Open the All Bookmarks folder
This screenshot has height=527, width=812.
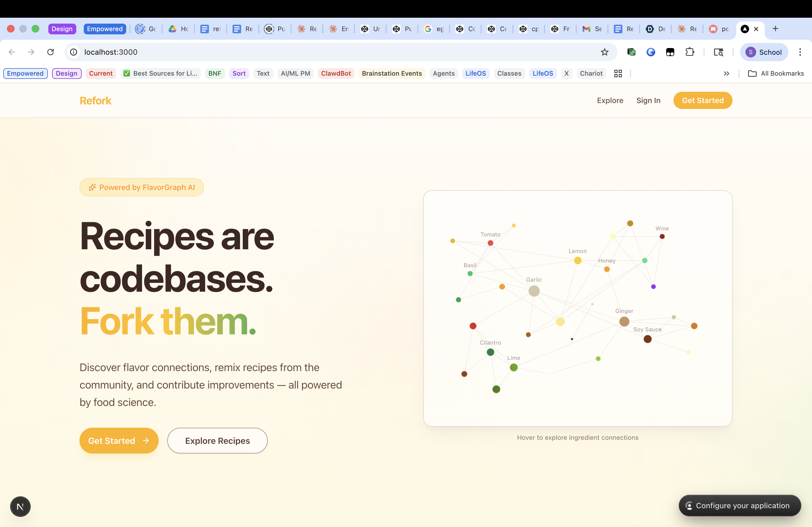776,73
